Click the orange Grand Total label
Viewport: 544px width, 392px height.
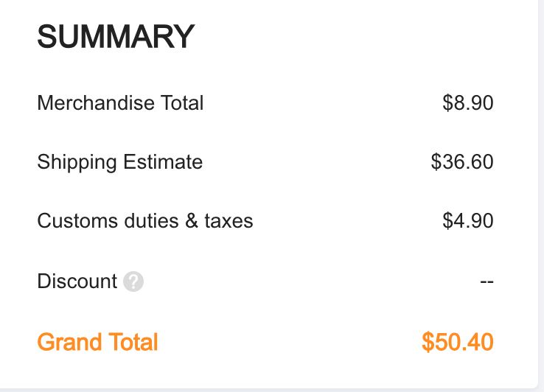pos(97,342)
